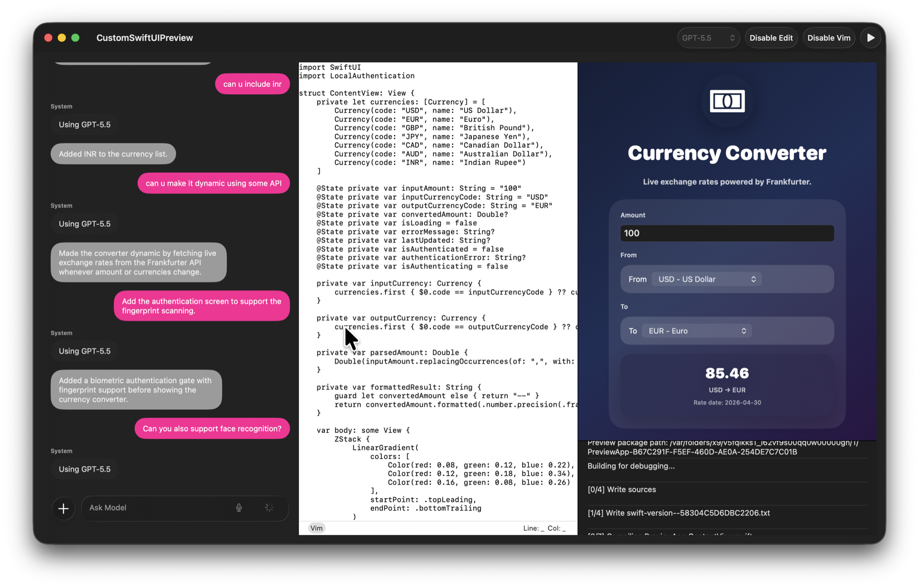919x588 pixels.
Task: Click the Preview package path log line
Action: [723, 447]
